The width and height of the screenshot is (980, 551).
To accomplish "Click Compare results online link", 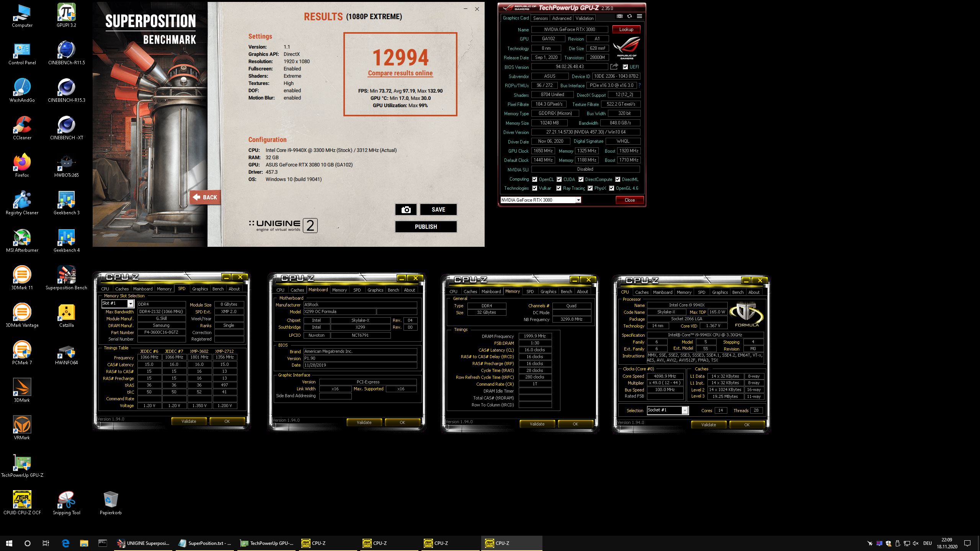I will point(400,73).
